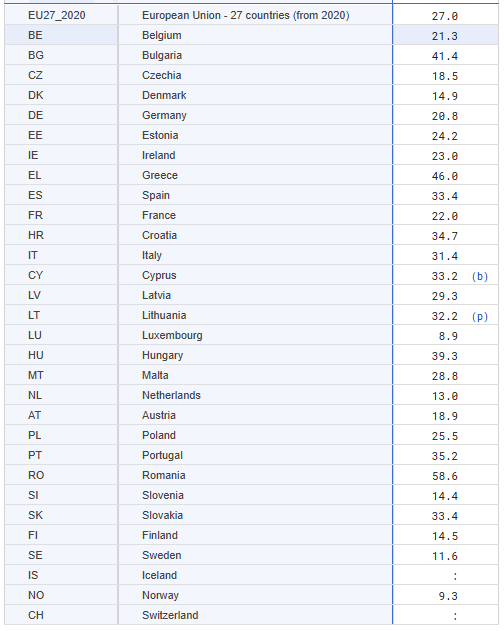504x631 pixels.
Task: Select the Belgium row label
Action: point(161,35)
